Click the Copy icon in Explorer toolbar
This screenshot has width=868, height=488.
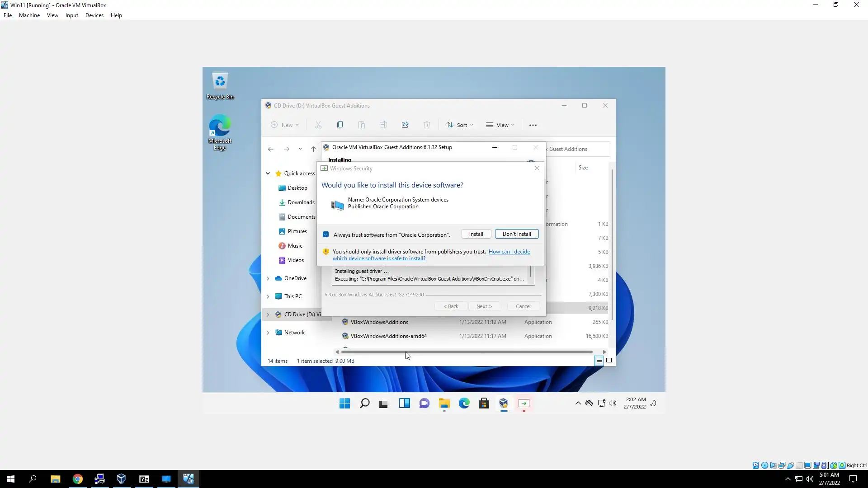pos(340,125)
